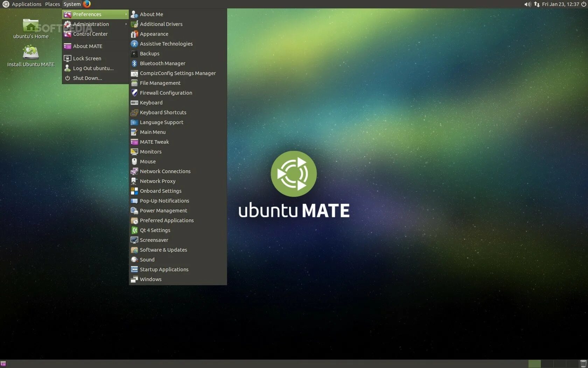588x368 pixels.
Task: Open the network indicator icon
Action: click(x=537, y=4)
